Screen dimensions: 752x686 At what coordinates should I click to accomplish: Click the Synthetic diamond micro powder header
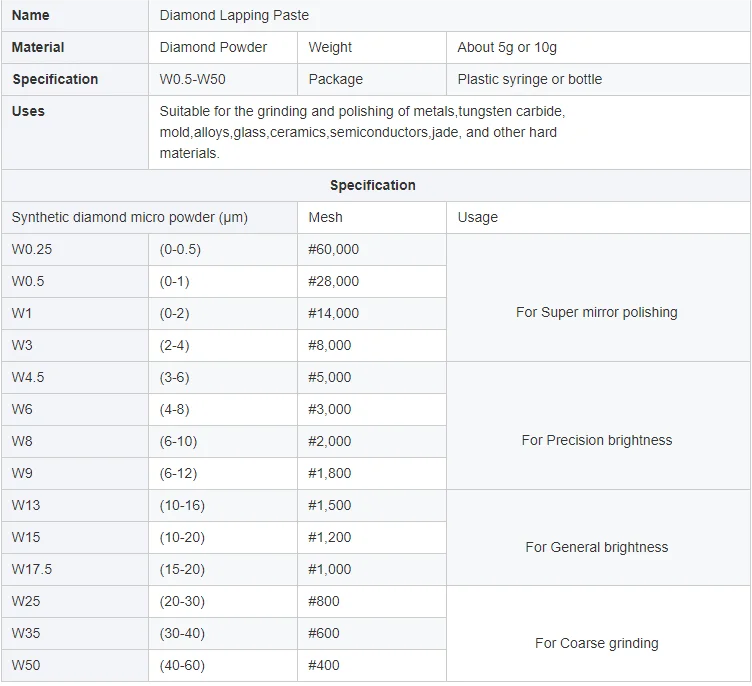pyautogui.click(x=130, y=217)
